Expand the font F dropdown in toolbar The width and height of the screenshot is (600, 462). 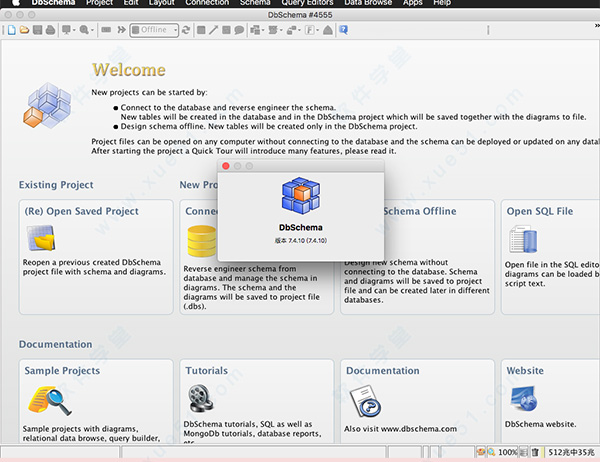point(316,30)
